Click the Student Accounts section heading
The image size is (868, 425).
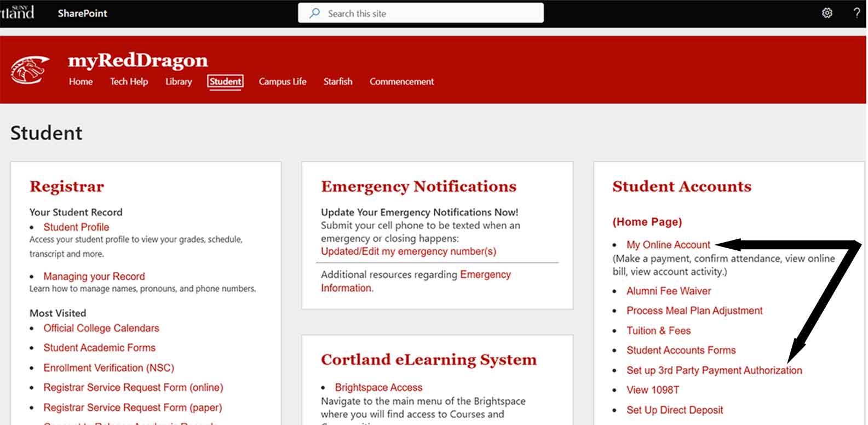coord(682,187)
